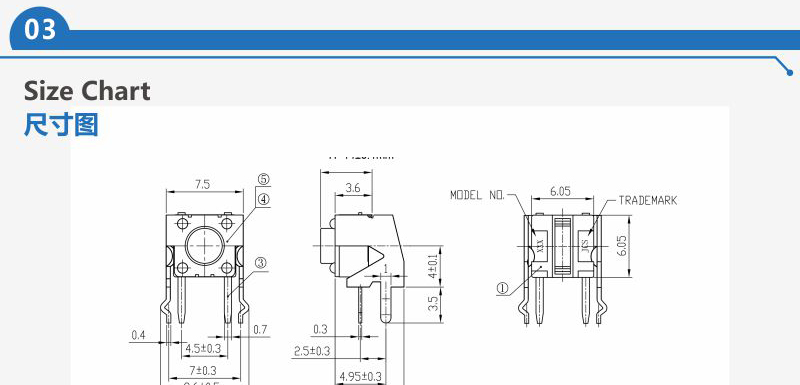Click the 7.5 width dimension

point(202,184)
